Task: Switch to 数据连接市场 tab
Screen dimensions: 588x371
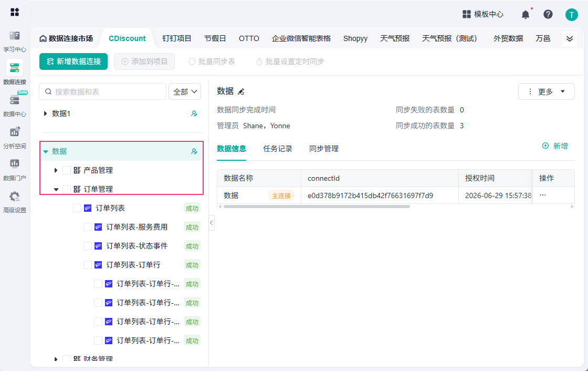Action: click(x=66, y=38)
